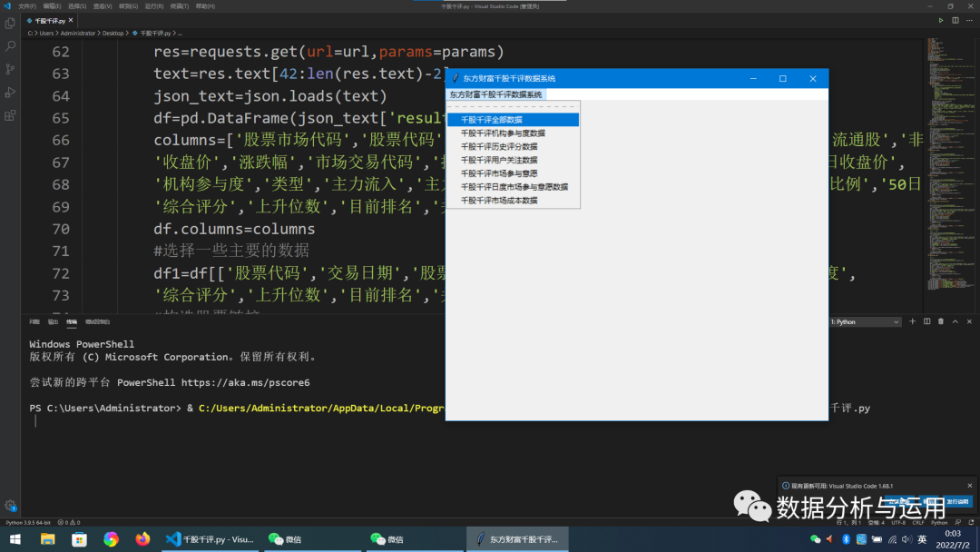This screenshot has width=980, height=552.
Task: Open the 文件(F) menu in VS Code
Action: 27,6
